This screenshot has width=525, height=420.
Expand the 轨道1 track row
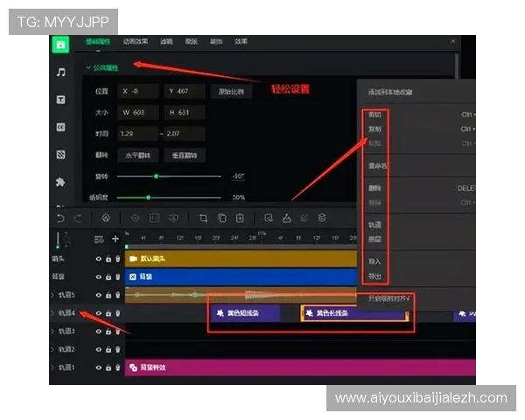(x=52, y=367)
